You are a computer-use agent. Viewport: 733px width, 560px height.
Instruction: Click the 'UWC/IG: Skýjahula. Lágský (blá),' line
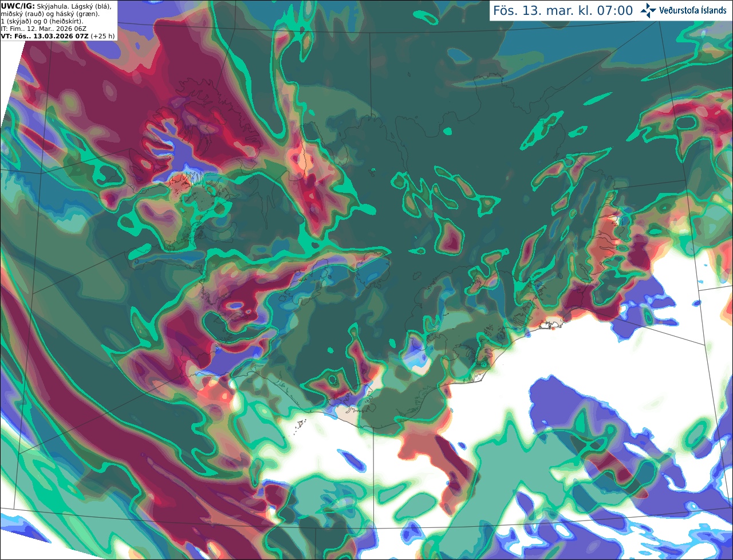click(x=56, y=6)
